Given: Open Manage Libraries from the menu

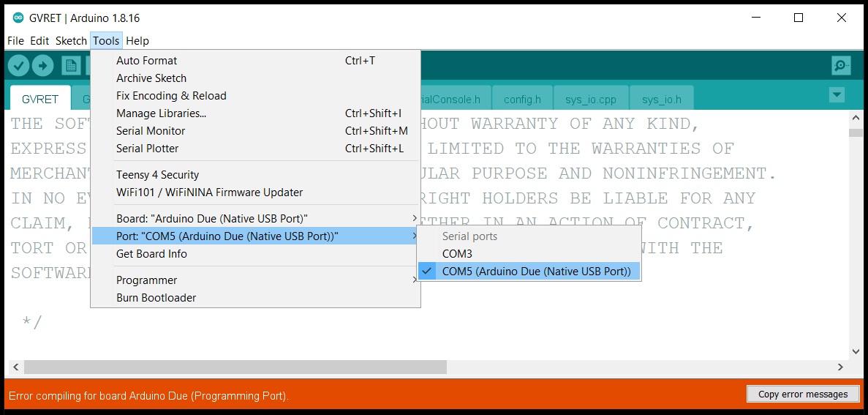Looking at the screenshot, I should click(255, 113).
